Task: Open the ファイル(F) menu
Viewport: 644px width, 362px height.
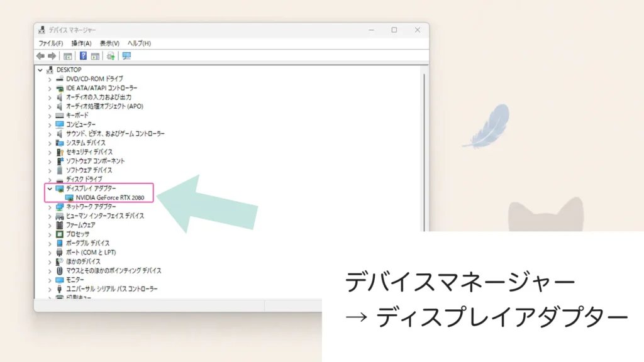Action: (x=50, y=43)
